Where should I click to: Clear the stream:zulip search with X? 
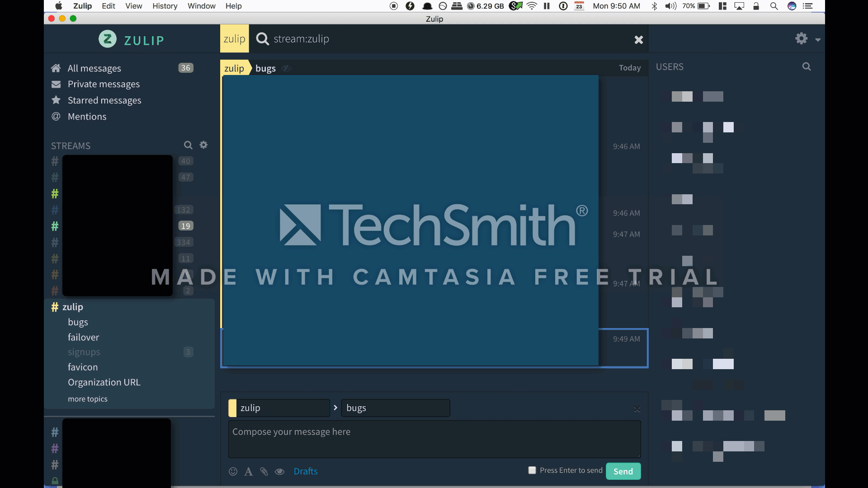tap(638, 40)
